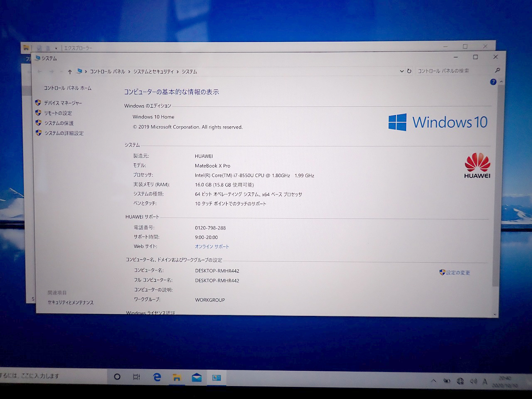Click the search magnifier icon
532x399 pixels.
click(498, 70)
